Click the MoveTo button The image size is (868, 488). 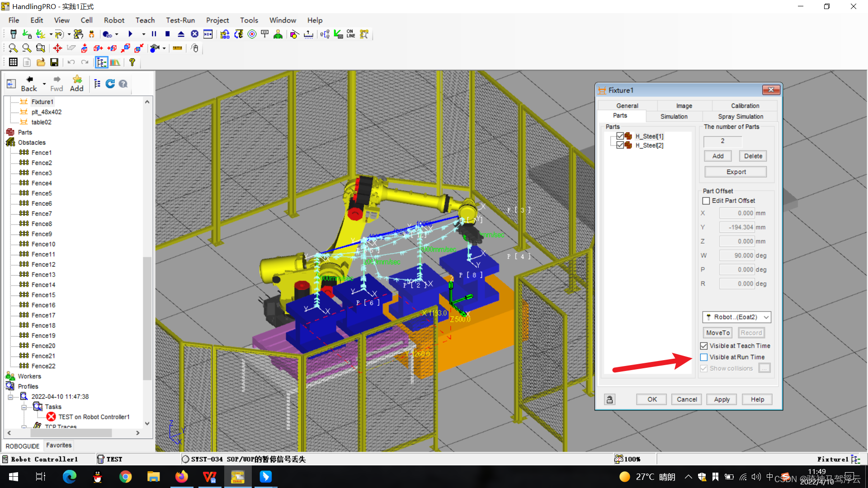click(x=718, y=333)
